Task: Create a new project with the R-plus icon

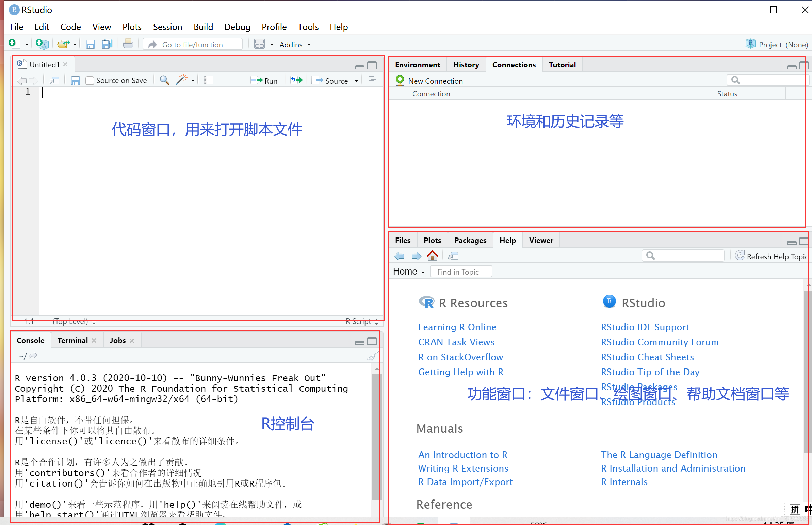Action: [x=42, y=44]
